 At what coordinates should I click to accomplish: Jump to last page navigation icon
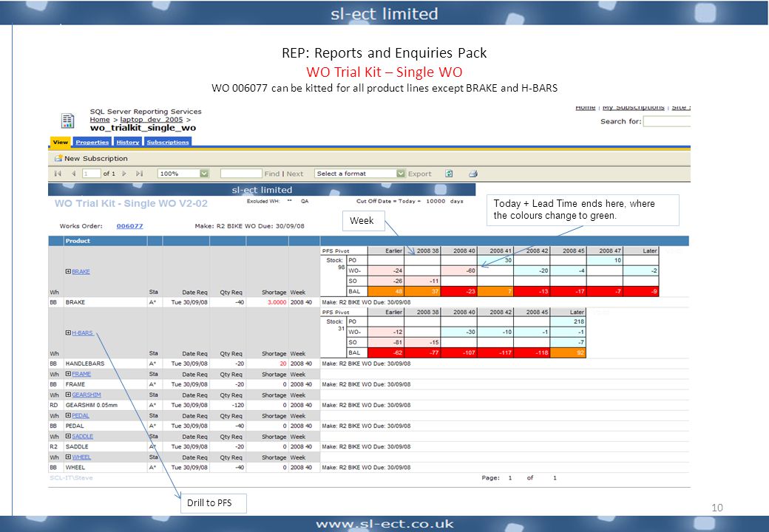tap(139, 174)
